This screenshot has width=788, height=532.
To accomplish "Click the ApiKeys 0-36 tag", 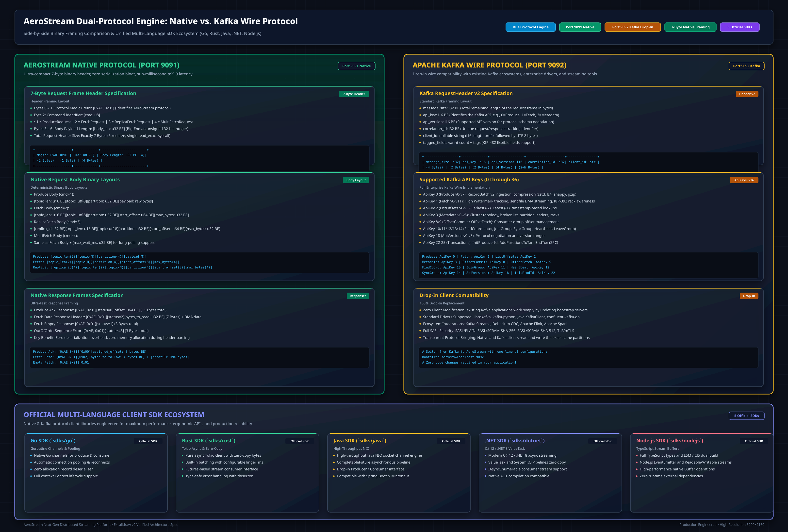I will click(x=744, y=180).
